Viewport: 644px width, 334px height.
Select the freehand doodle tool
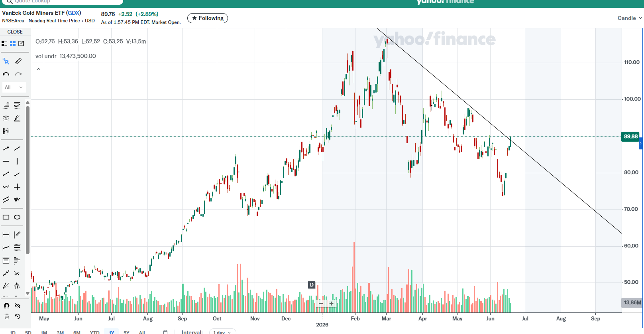point(17,200)
